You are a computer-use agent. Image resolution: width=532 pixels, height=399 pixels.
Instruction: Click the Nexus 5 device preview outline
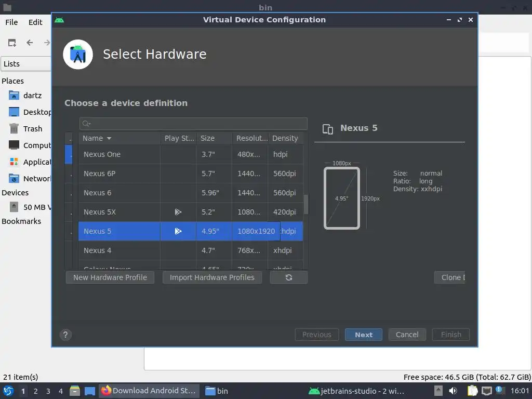click(342, 198)
